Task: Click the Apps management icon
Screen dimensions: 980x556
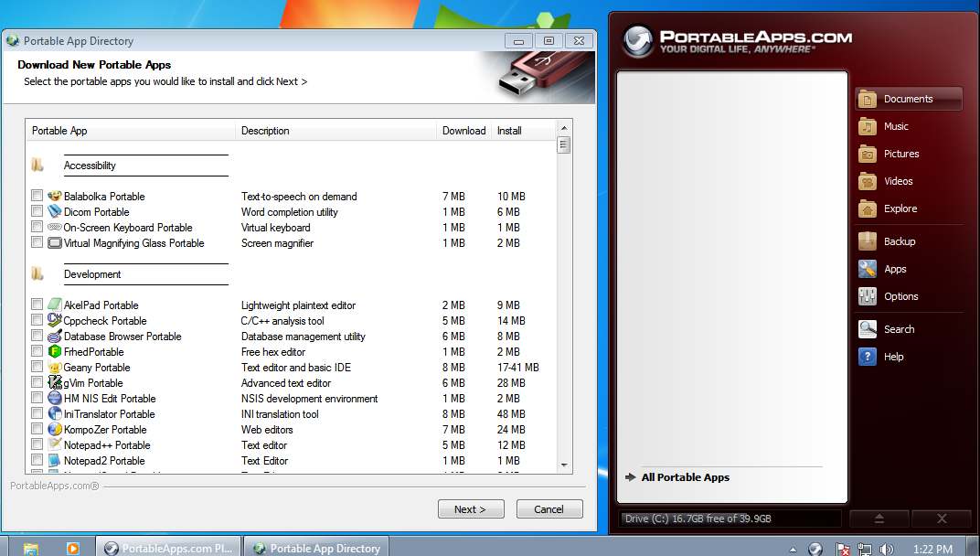Action: (x=868, y=269)
